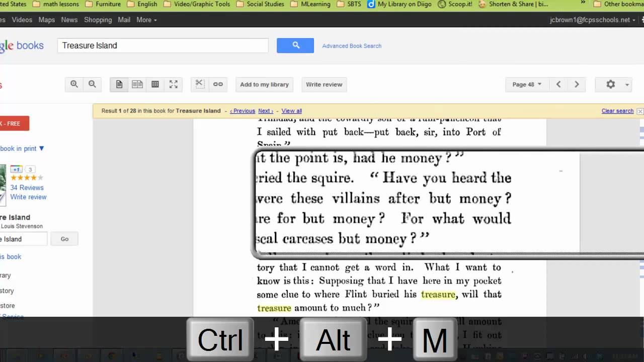This screenshot has width=644, height=362.
Task: Expand the More dropdown menu
Action: click(146, 20)
